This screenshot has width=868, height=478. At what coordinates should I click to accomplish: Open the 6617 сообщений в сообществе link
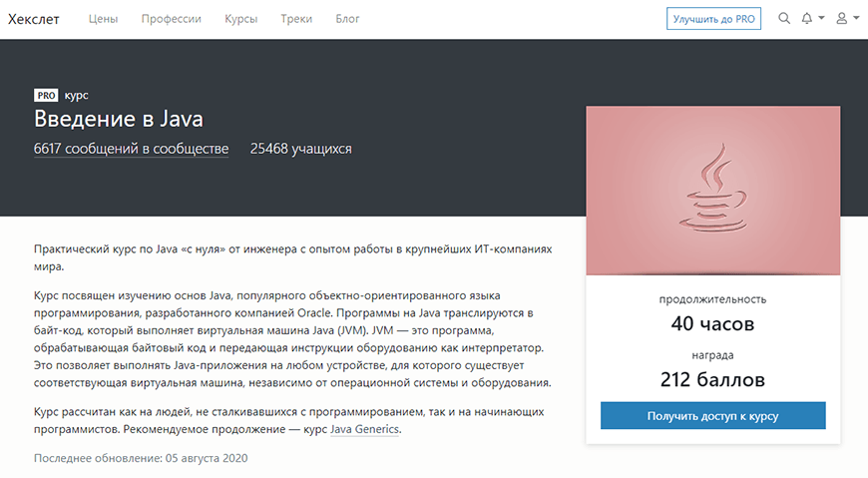(131, 149)
